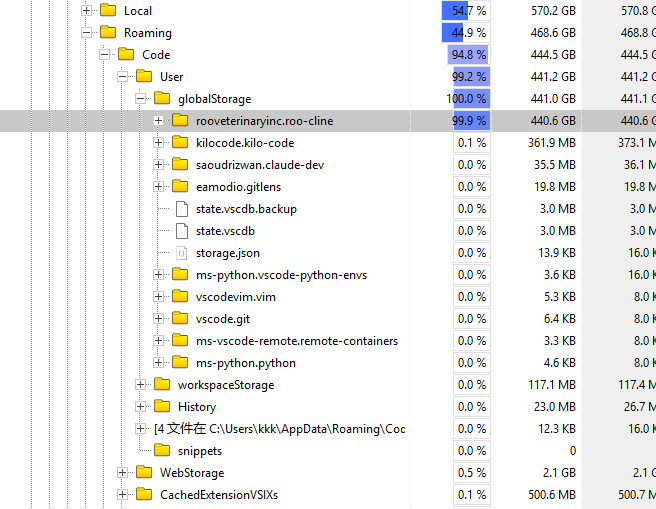The width and height of the screenshot is (656, 509).
Task: Click the 361.9 MB size value
Action: coord(552,143)
